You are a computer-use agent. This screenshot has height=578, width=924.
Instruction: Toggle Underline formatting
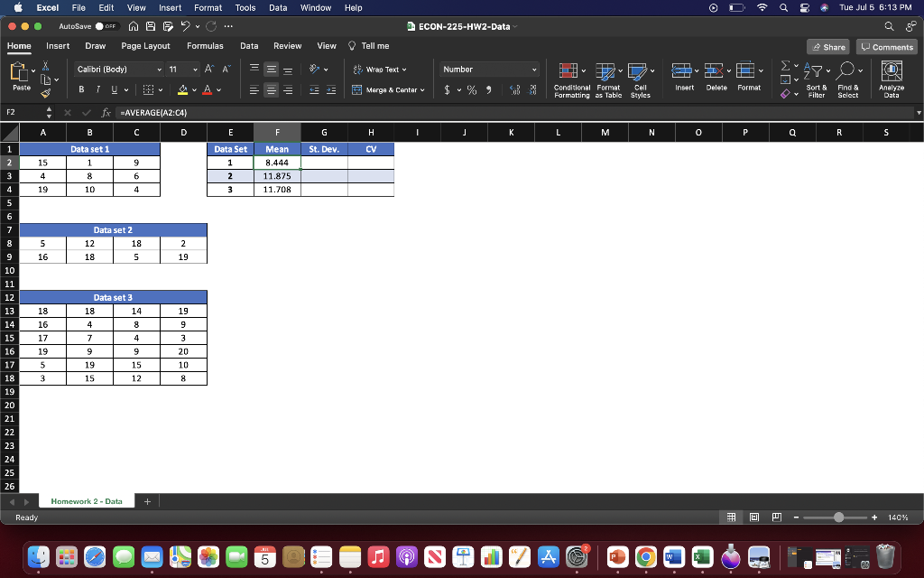pos(115,89)
